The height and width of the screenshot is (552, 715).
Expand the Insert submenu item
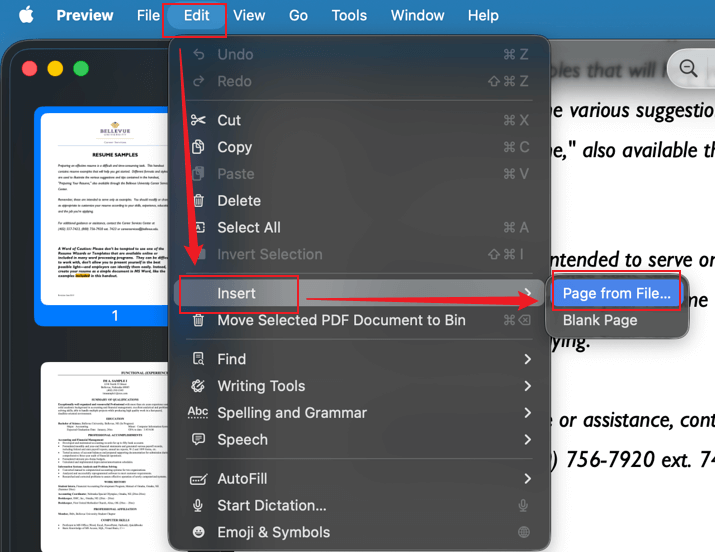click(359, 293)
